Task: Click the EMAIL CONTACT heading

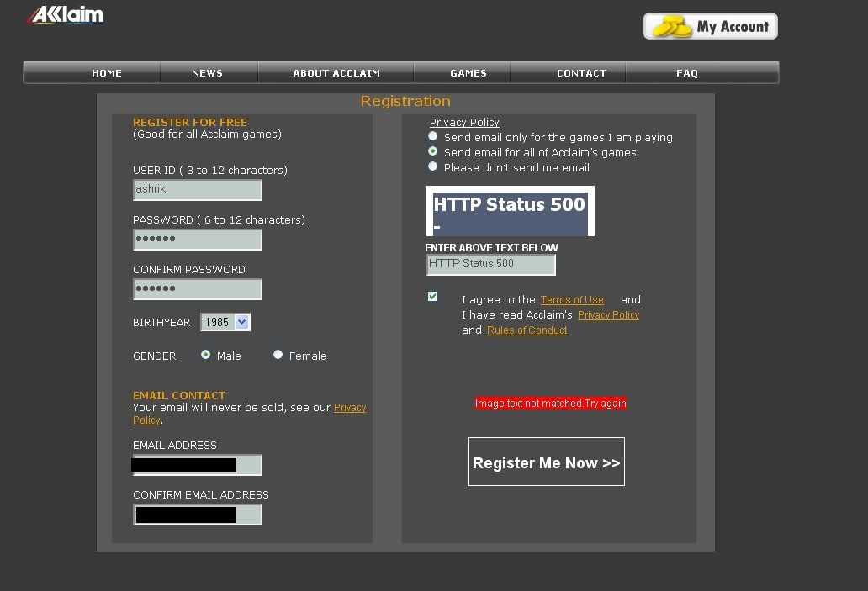Action: click(179, 396)
